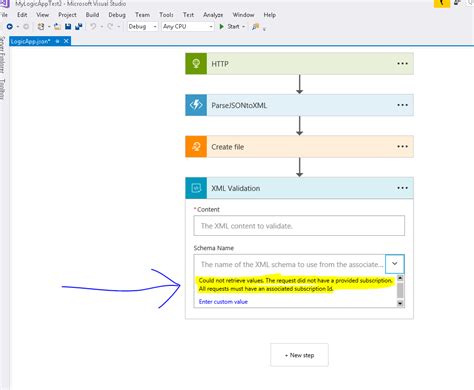Open the Any CPU platform dropdown
This screenshot has width=474, height=390.
click(x=188, y=26)
